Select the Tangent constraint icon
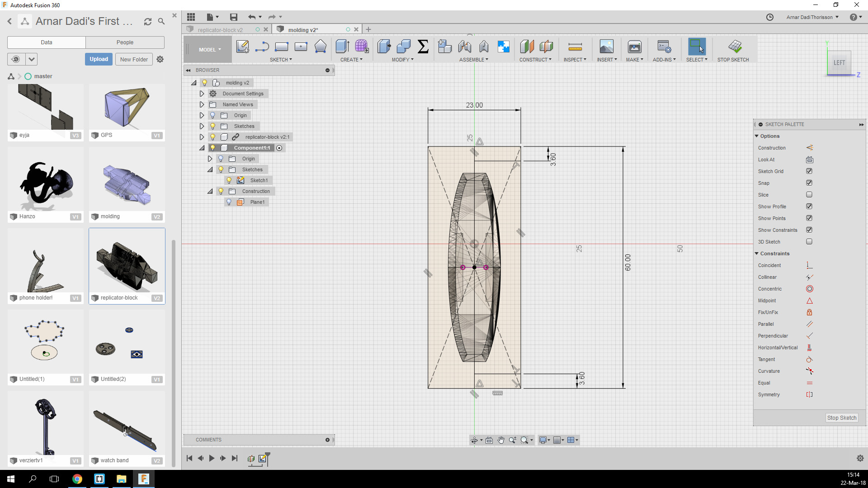The image size is (868, 488). 809,359
